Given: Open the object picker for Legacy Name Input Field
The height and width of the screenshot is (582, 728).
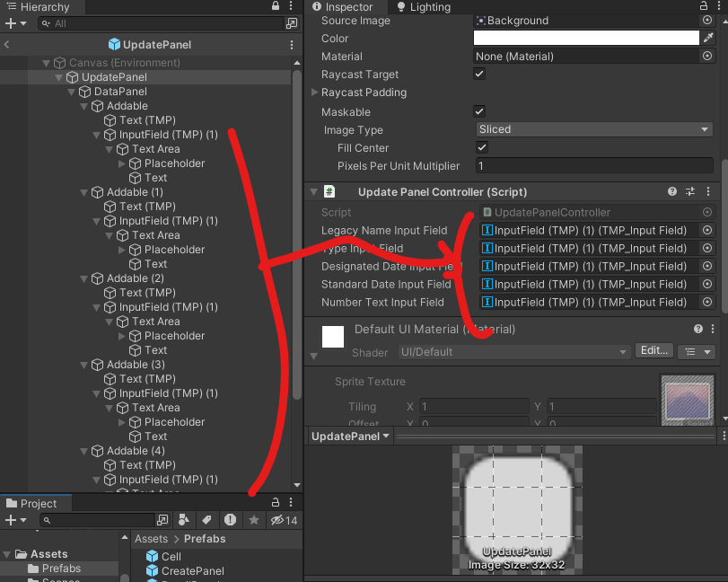Looking at the screenshot, I should 707,230.
